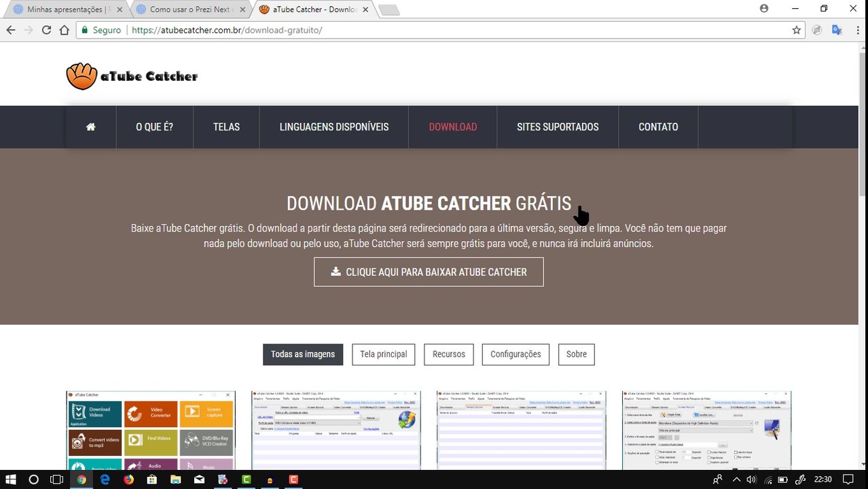Close the aTube Catcher tab
868x489 pixels.
(x=365, y=10)
